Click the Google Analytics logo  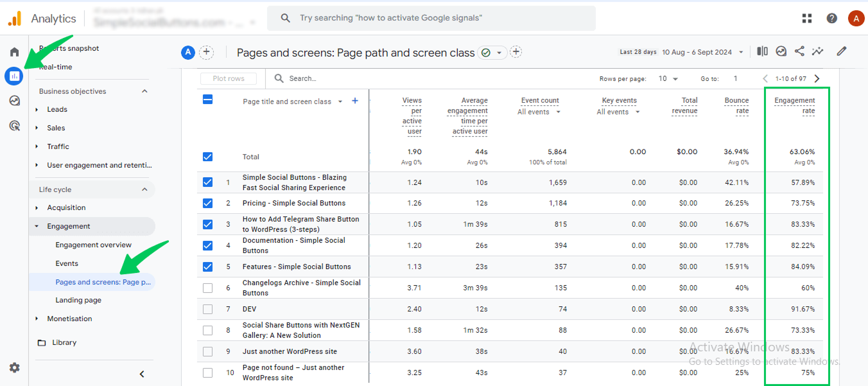point(15,19)
